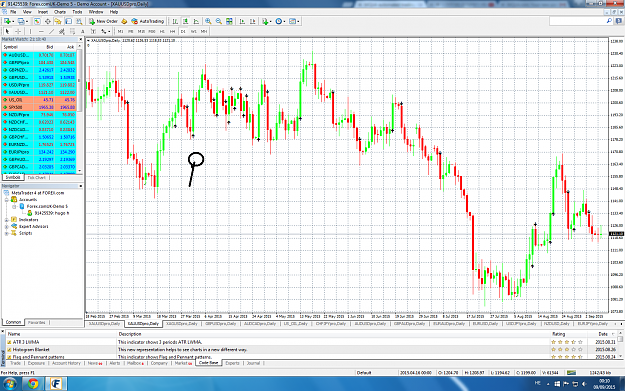Viewport: 625px width, 391px height.
Task: Open the Insert menu
Action: (x=43, y=12)
